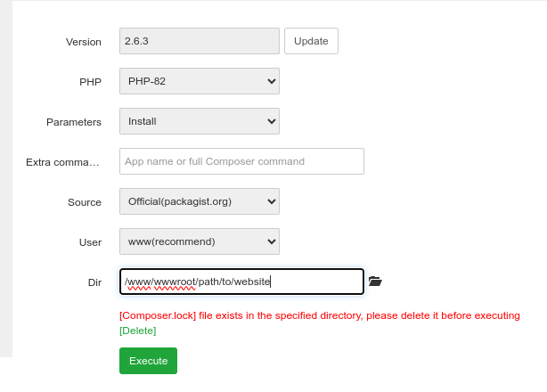Focus the Extra command input field
This screenshot has width=547, height=392.
point(241,161)
